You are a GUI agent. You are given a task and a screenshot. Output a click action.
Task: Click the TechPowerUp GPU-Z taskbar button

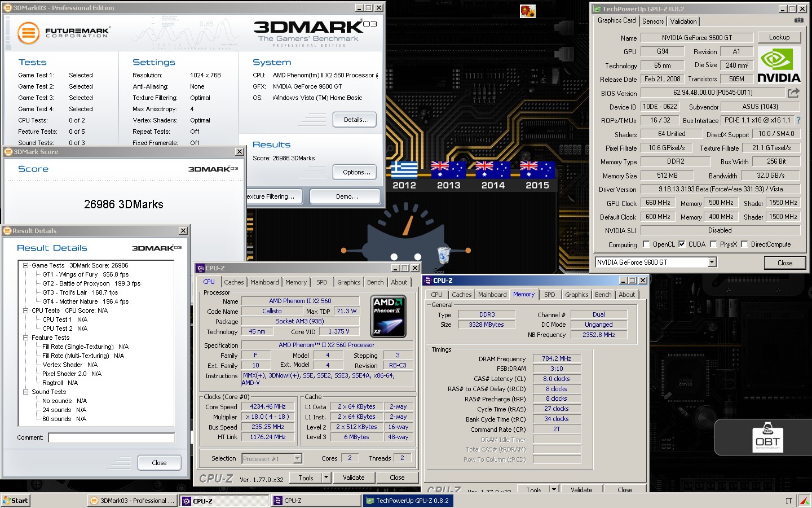pyautogui.click(x=407, y=501)
